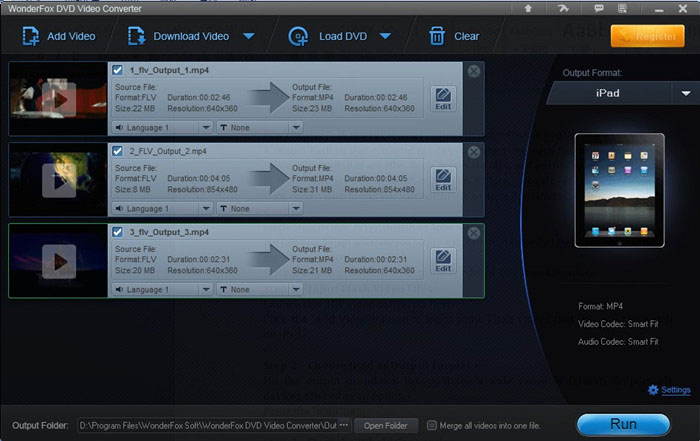Click the Download Video label
Image resolution: width=700 pixels, height=441 pixels.
point(191,36)
